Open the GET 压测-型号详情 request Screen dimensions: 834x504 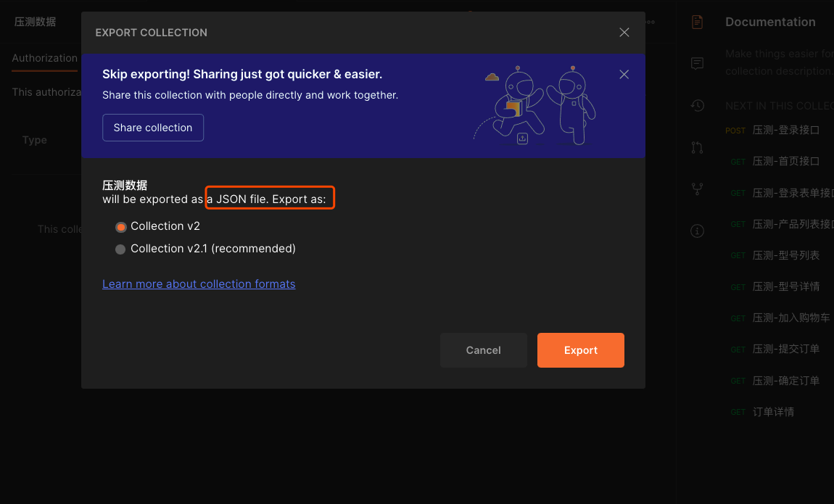tap(775, 286)
